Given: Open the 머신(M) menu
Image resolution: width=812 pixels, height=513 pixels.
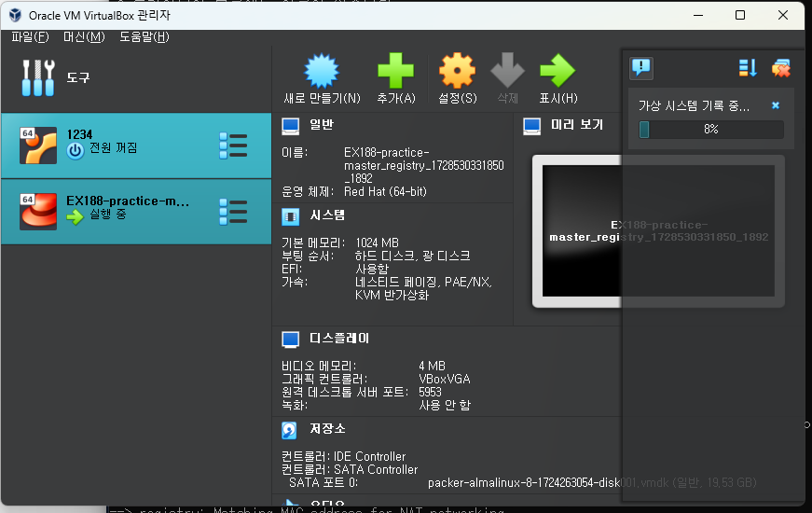Looking at the screenshot, I should 84,36.
